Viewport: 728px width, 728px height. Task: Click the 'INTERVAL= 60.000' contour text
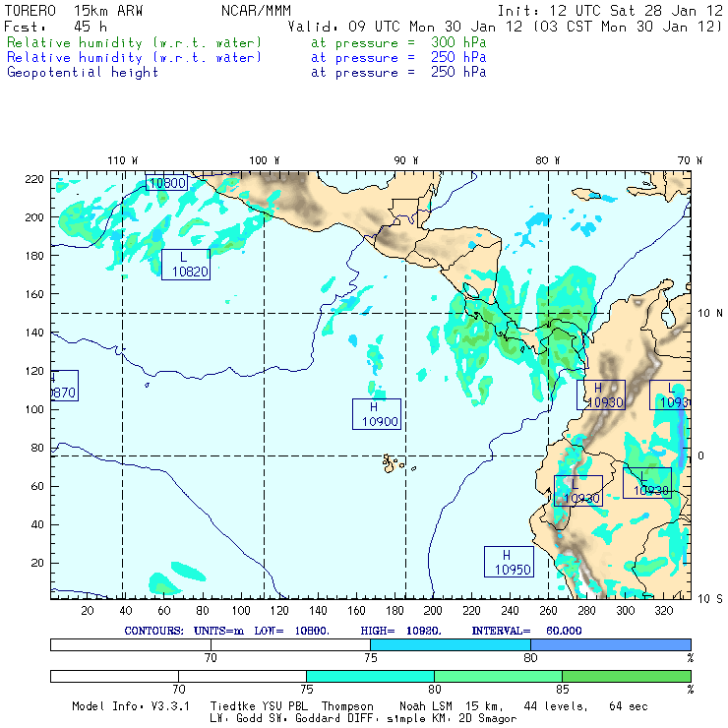click(x=526, y=631)
